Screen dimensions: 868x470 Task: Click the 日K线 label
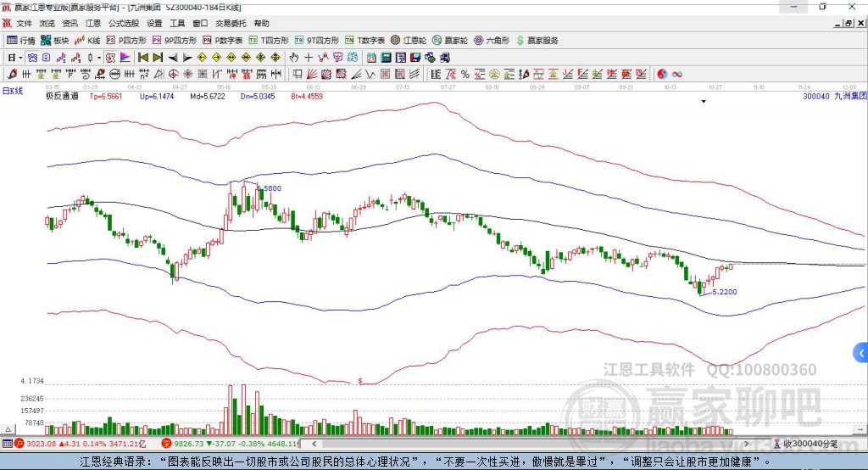pos(13,91)
